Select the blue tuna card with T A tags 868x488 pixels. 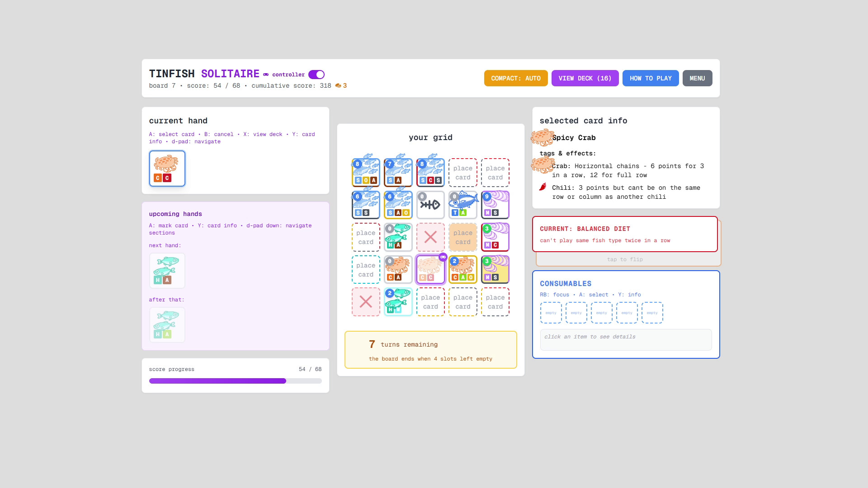click(463, 205)
